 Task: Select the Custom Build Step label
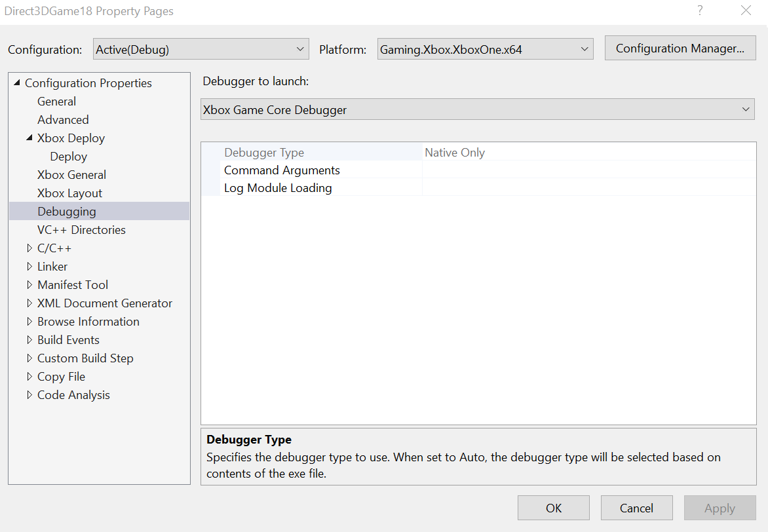(x=85, y=358)
